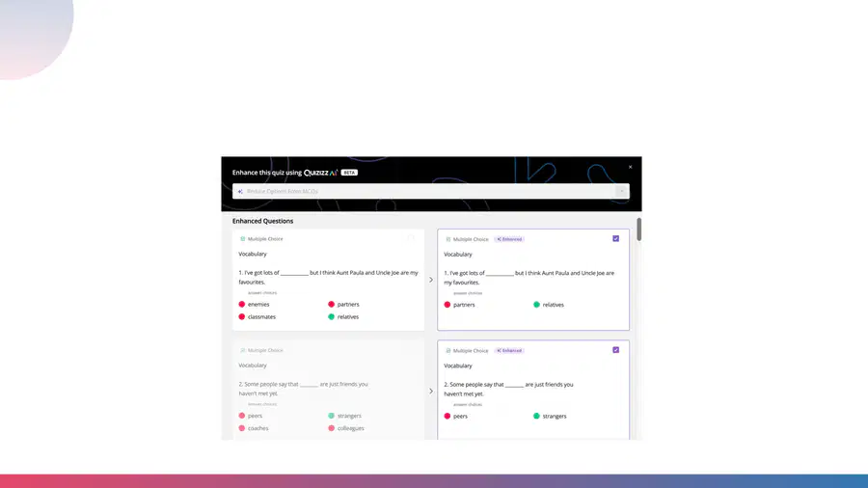Viewport: 868px width, 488px height.
Task: Click the dialog's vertical scrollbar thumb
Action: click(x=638, y=230)
